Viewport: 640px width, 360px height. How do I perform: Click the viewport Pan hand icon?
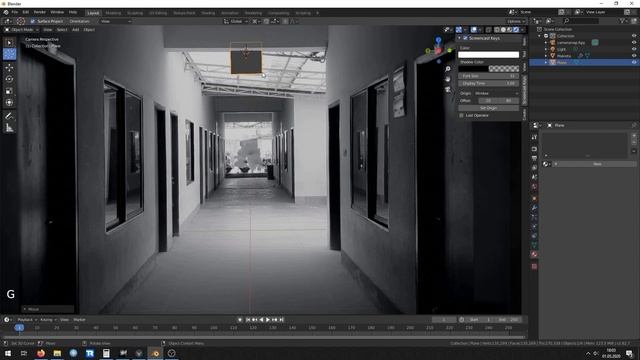(x=448, y=79)
